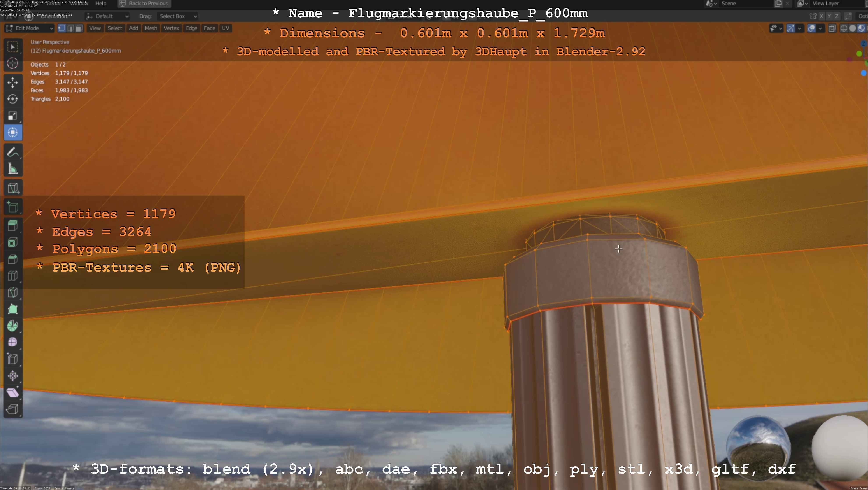Toggle viewport overlays
Image resolution: width=868 pixels, height=490 pixels.
point(812,28)
